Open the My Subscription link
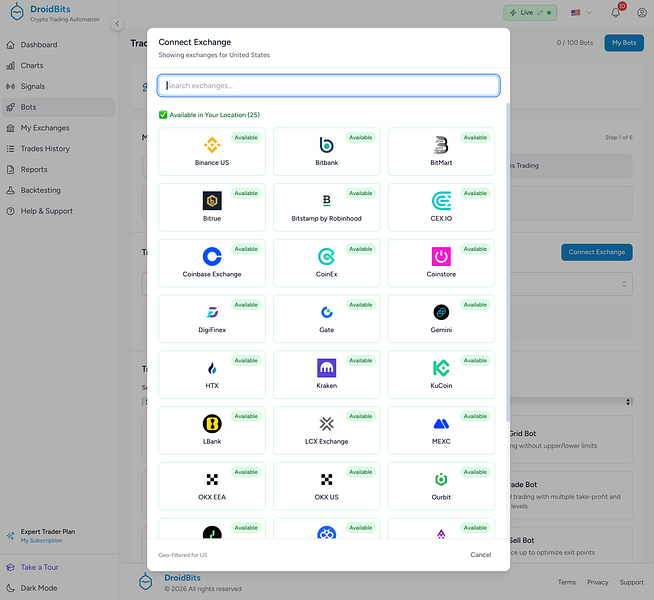The height and width of the screenshot is (600, 654). 41,540
